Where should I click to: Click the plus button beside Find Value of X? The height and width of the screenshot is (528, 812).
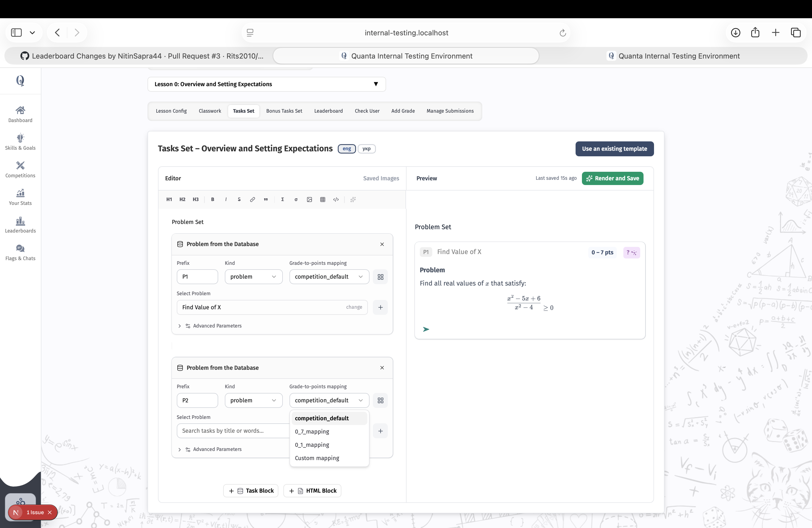380,307
